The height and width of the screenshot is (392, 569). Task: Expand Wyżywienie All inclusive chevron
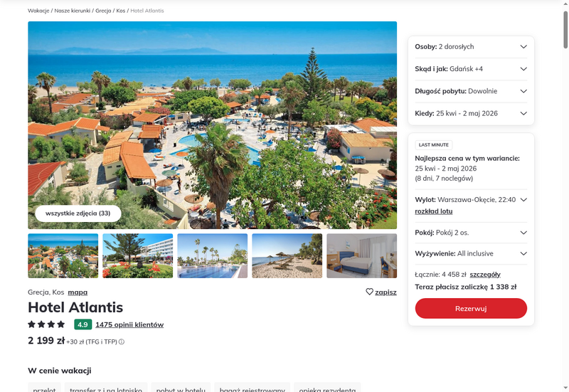[523, 253]
